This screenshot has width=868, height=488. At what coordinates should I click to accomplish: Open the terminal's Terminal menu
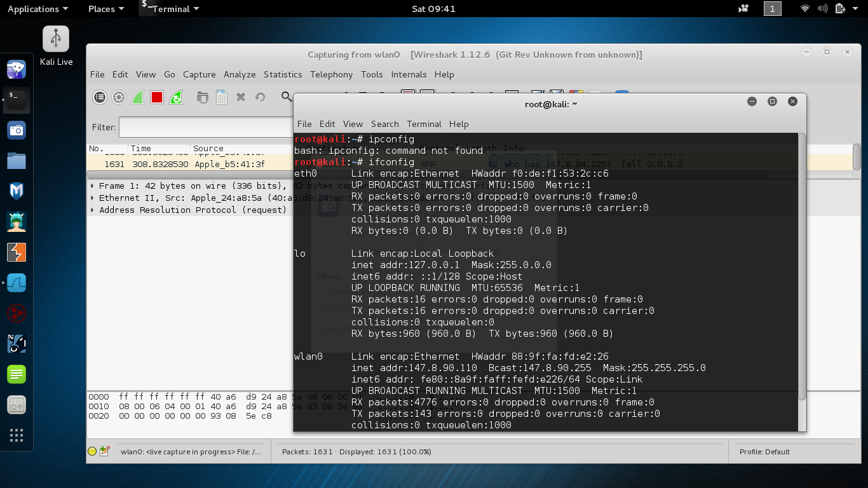[424, 124]
